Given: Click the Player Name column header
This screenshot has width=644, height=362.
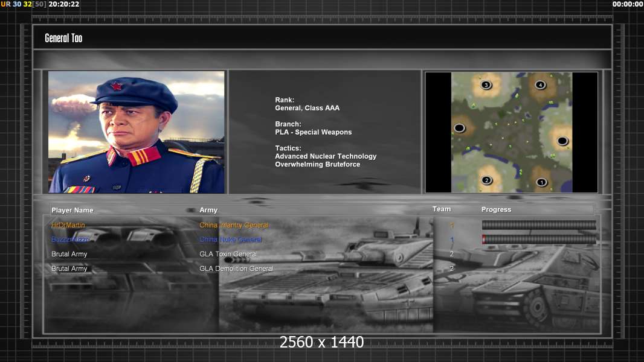Looking at the screenshot, I should (72, 210).
